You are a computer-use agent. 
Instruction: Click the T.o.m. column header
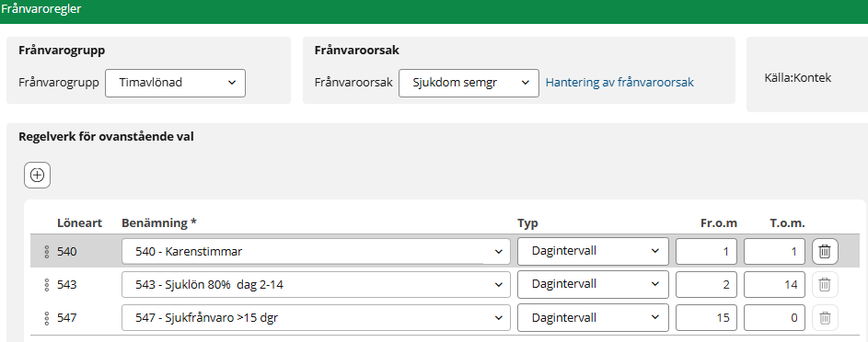[x=787, y=222]
